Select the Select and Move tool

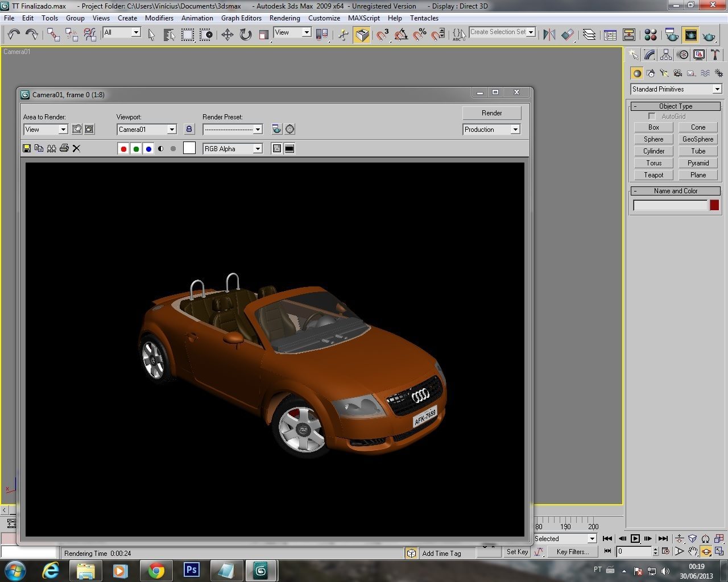(x=227, y=35)
